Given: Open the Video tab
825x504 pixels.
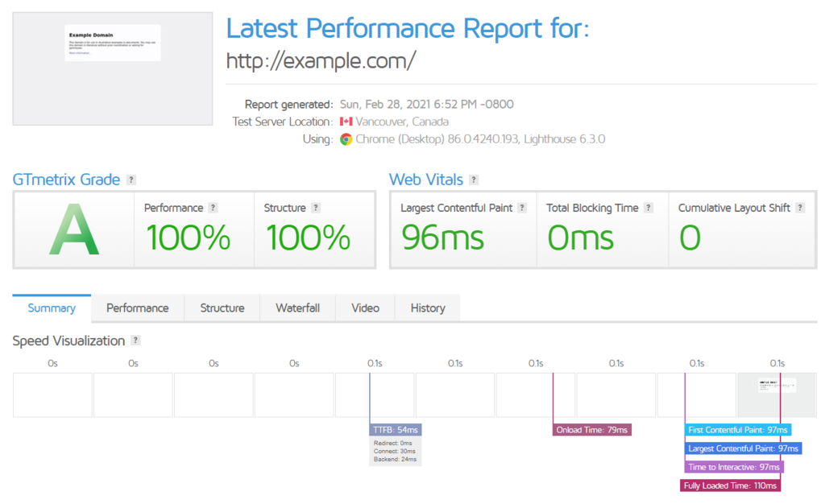Looking at the screenshot, I should (365, 308).
